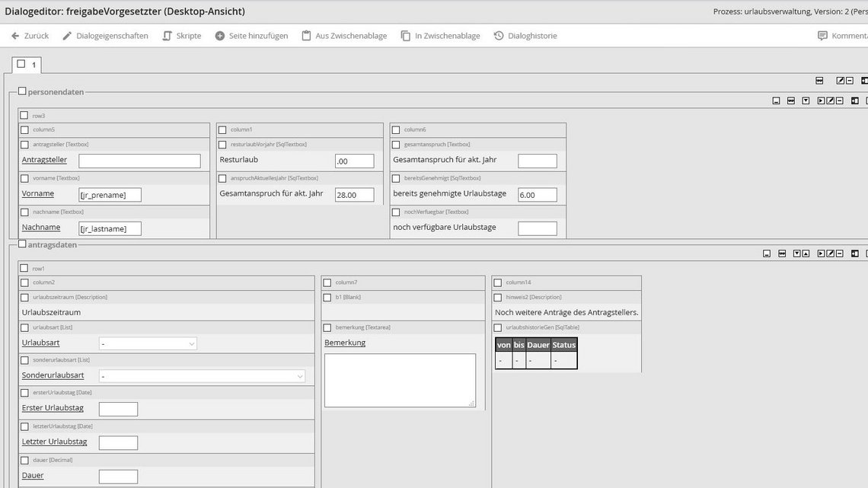Image resolution: width=868 pixels, height=488 pixels.
Task: Tick the checkbox of vorname [Textbox] element
Action: click(x=24, y=177)
